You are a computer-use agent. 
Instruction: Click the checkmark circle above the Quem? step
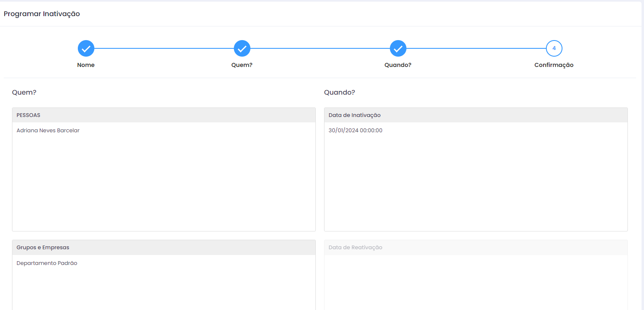click(x=242, y=48)
